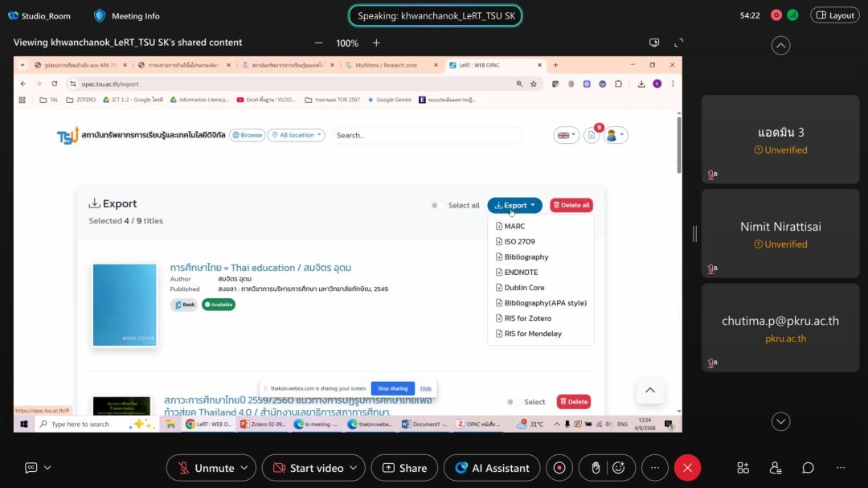This screenshot has height=488, width=868.
Task: Open the emoji reactions picker
Action: 618,468
